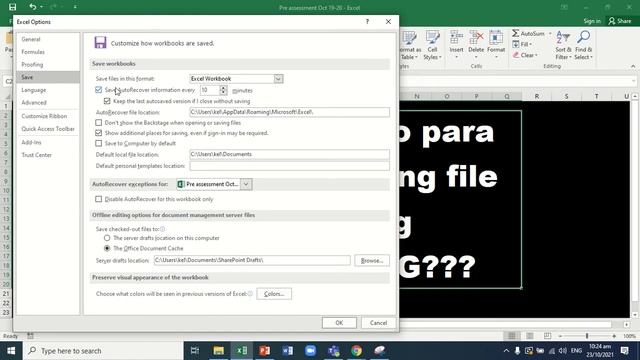Click the Sort & Filter icon
The image size is (640, 360).
pyautogui.click(x=563, y=38)
